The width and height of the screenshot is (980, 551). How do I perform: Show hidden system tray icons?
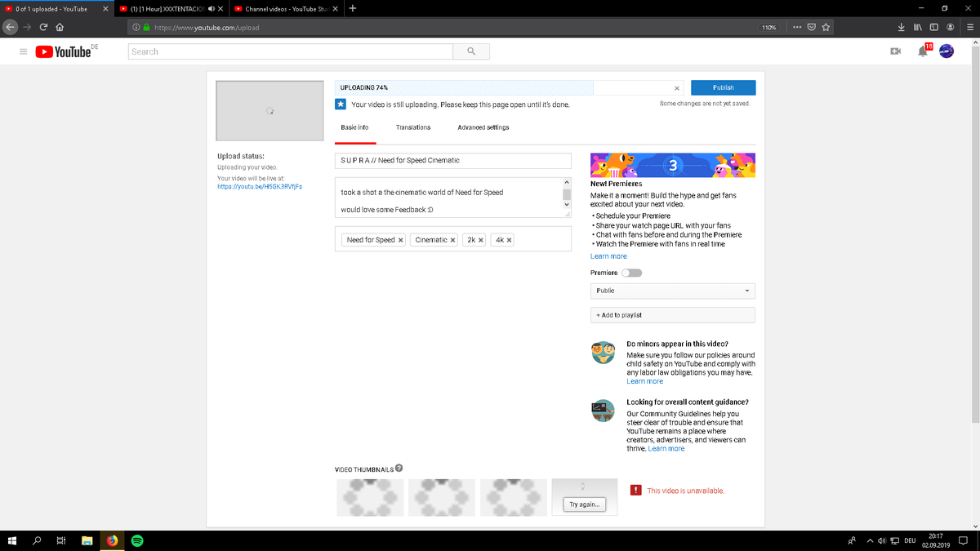coord(871,540)
